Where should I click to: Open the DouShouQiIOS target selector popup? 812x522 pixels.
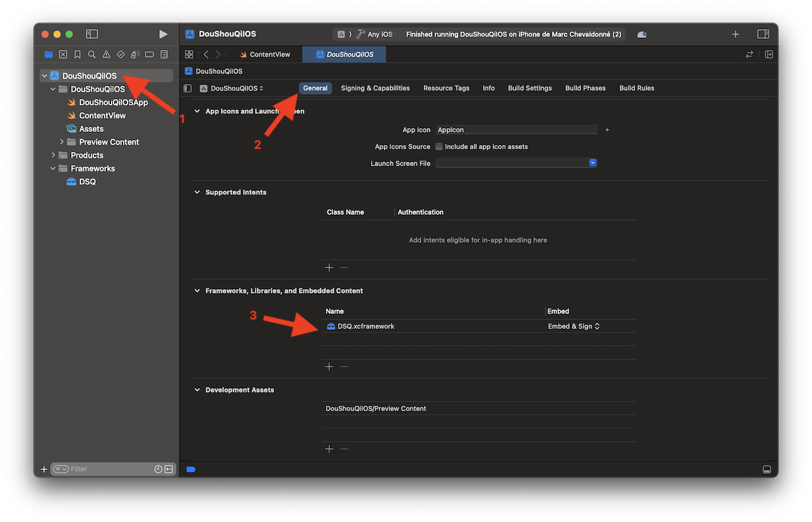232,88
